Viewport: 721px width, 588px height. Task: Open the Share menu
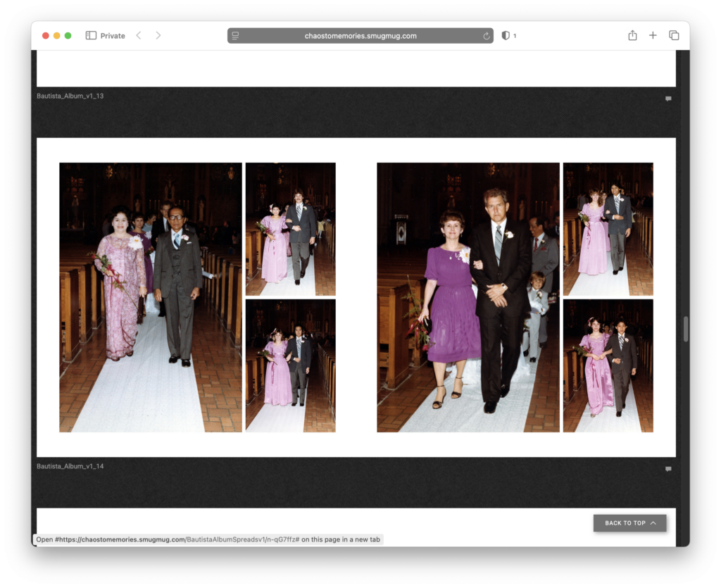pos(632,35)
